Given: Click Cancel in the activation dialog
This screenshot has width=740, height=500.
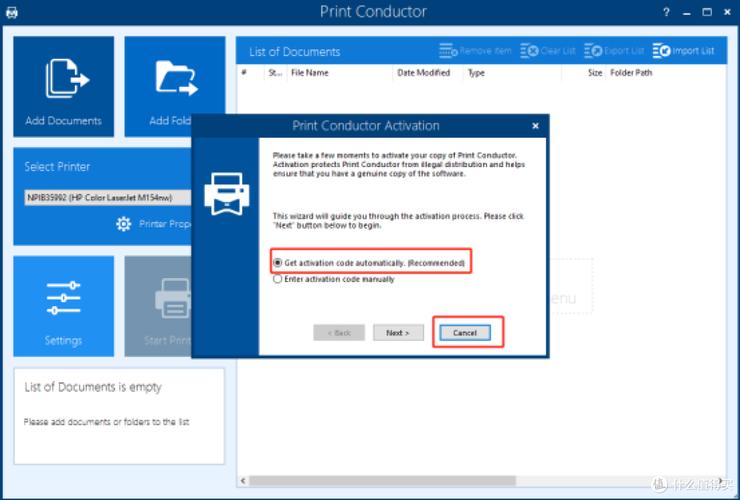Looking at the screenshot, I should coord(465,333).
